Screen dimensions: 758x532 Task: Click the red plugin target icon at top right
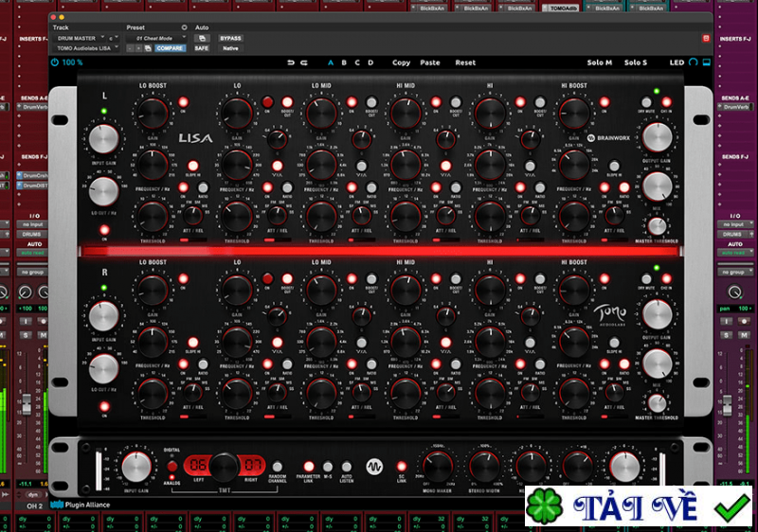[x=704, y=38]
